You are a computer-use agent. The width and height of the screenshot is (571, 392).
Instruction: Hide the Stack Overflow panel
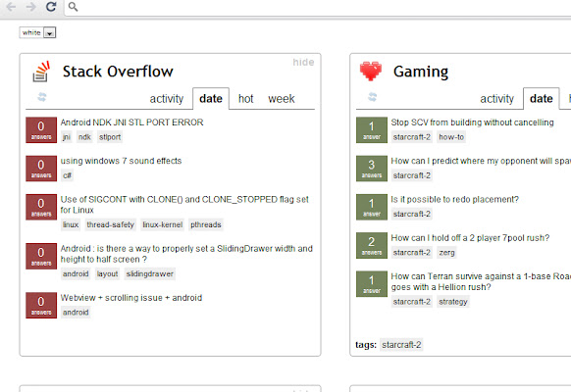coord(303,62)
